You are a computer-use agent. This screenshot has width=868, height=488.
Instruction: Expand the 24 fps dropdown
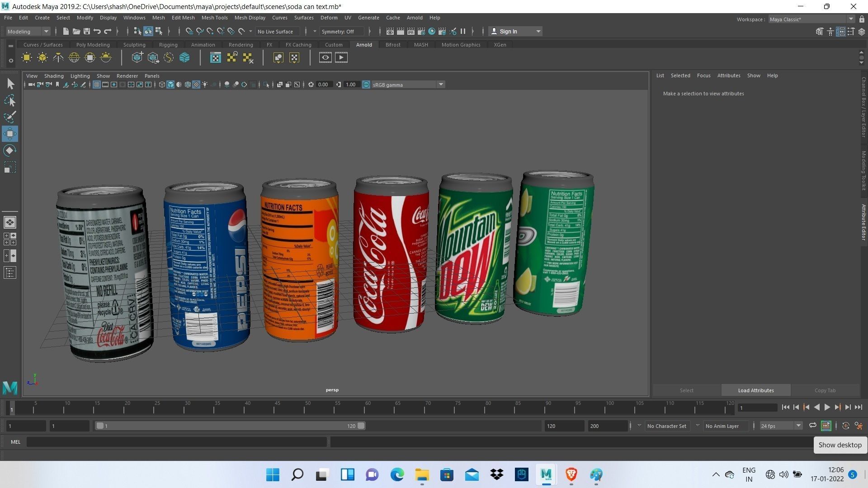[x=781, y=426]
